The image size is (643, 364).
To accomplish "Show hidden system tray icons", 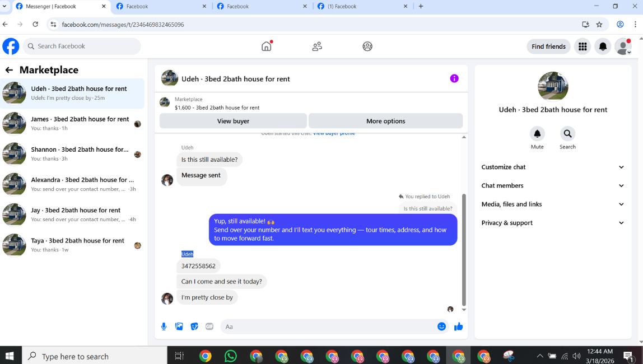I will (540, 356).
